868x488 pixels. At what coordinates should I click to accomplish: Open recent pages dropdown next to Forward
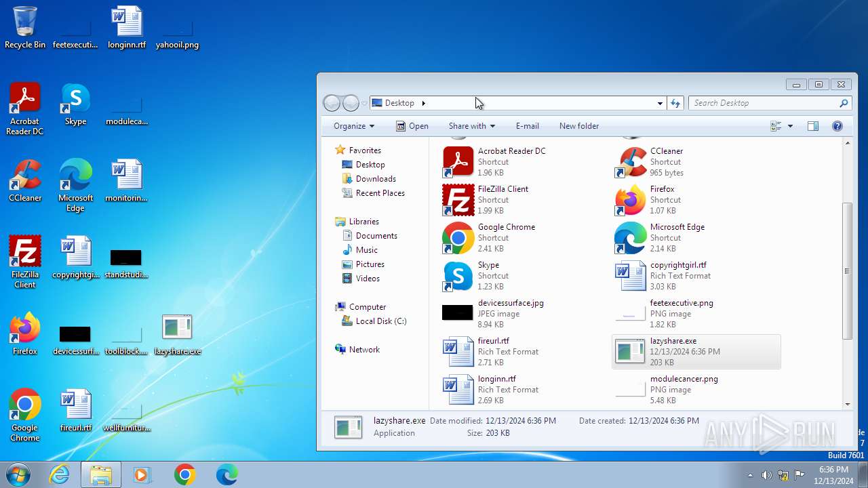(364, 103)
